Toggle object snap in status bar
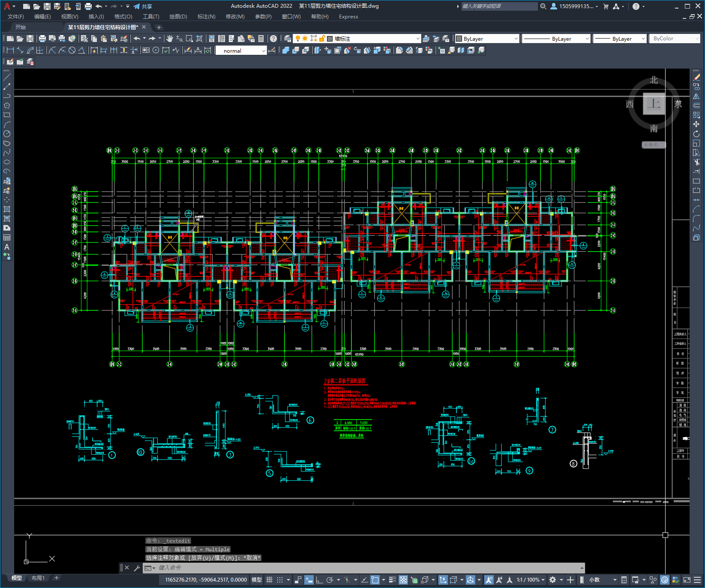 375,580
